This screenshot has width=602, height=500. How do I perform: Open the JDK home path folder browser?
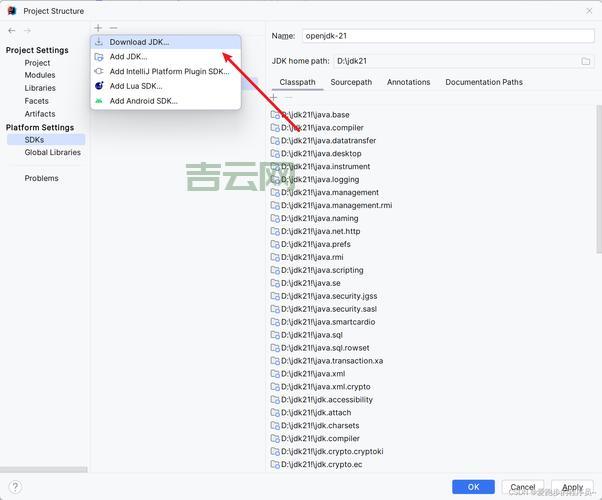click(x=585, y=61)
